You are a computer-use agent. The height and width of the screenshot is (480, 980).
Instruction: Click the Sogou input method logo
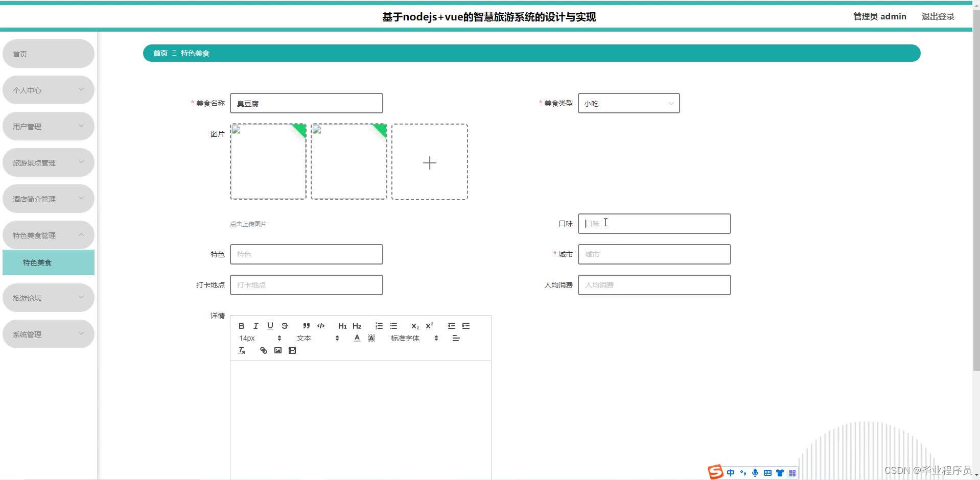tap(715, 472)
